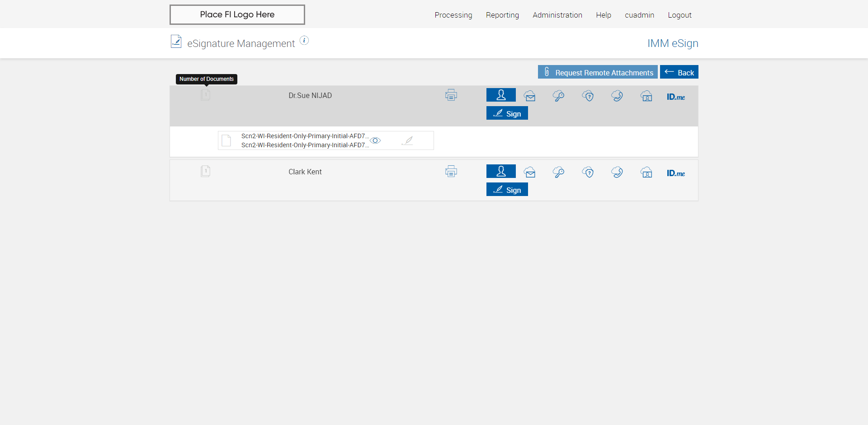Click the Logout link
This screenshot has width=868, height=425.
[679, 15]
